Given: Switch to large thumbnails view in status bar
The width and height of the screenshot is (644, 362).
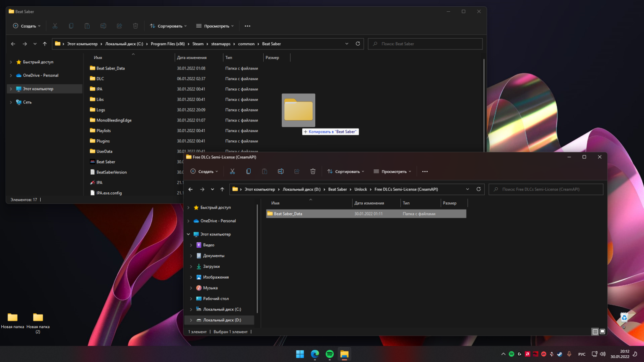Looking at the screenshot, I should (x=602, y=331).
